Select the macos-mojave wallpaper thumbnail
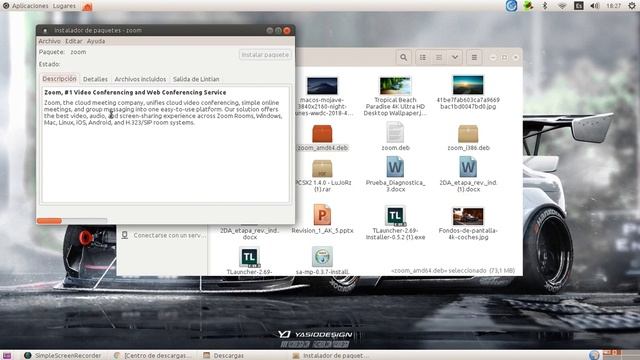 click(x=322, y=86)
